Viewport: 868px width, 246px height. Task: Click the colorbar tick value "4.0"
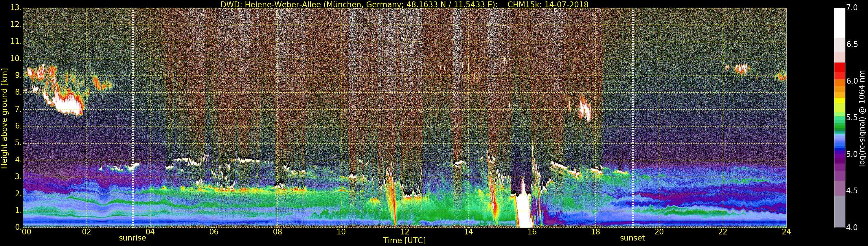852,227
